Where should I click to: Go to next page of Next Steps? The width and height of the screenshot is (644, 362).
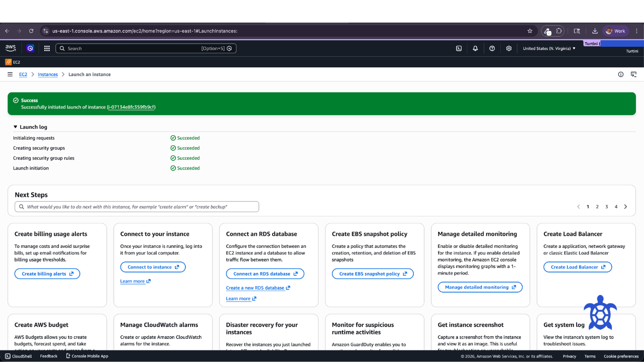(625, 207)
